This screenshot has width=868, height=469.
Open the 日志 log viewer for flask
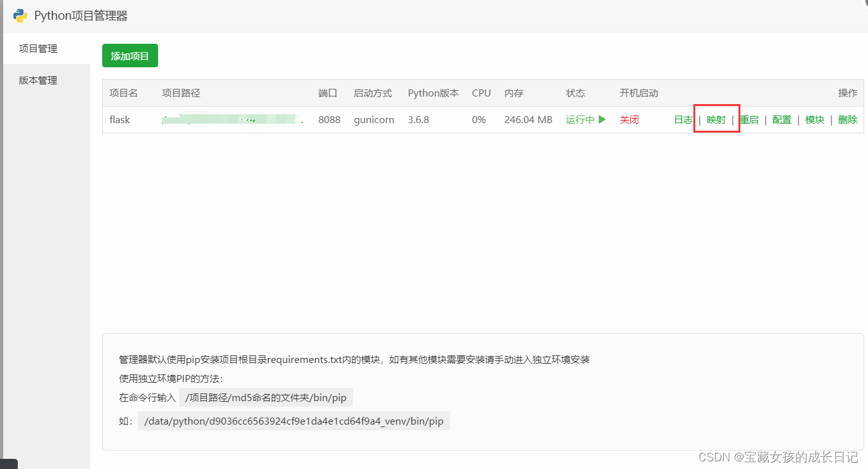[683, 119]
